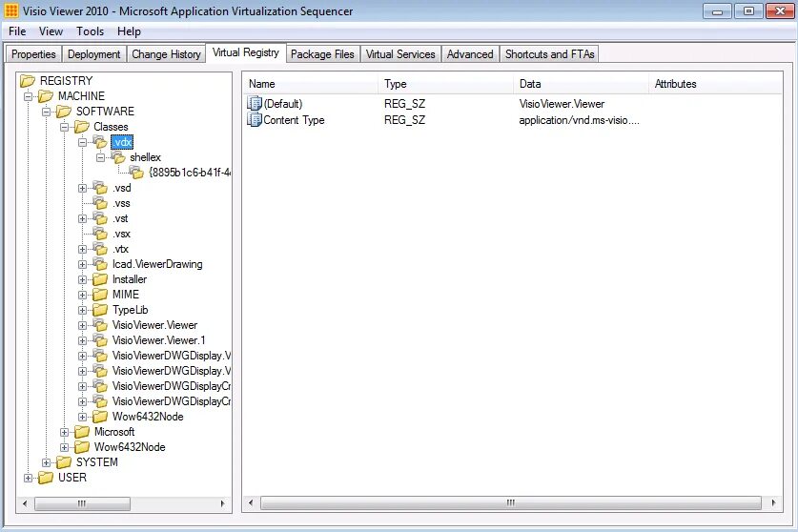Click the Data column header
The width and height of the screenshot is (798, 532).
[x=581, y=84]
